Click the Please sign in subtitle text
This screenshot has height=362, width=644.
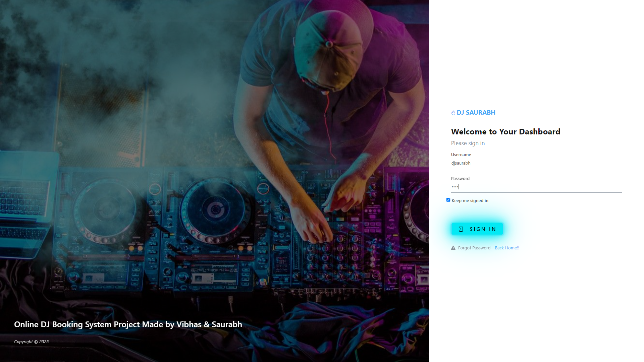point(468,143)
